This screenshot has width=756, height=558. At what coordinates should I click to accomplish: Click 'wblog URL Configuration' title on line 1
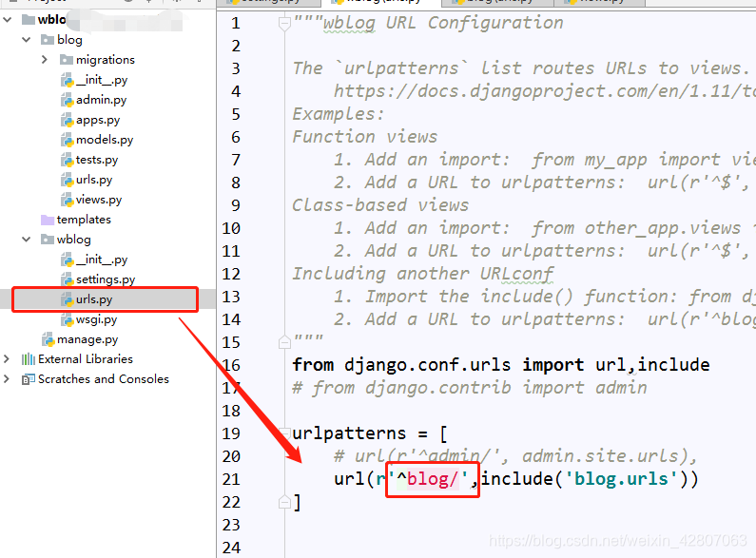click(443, 23)
